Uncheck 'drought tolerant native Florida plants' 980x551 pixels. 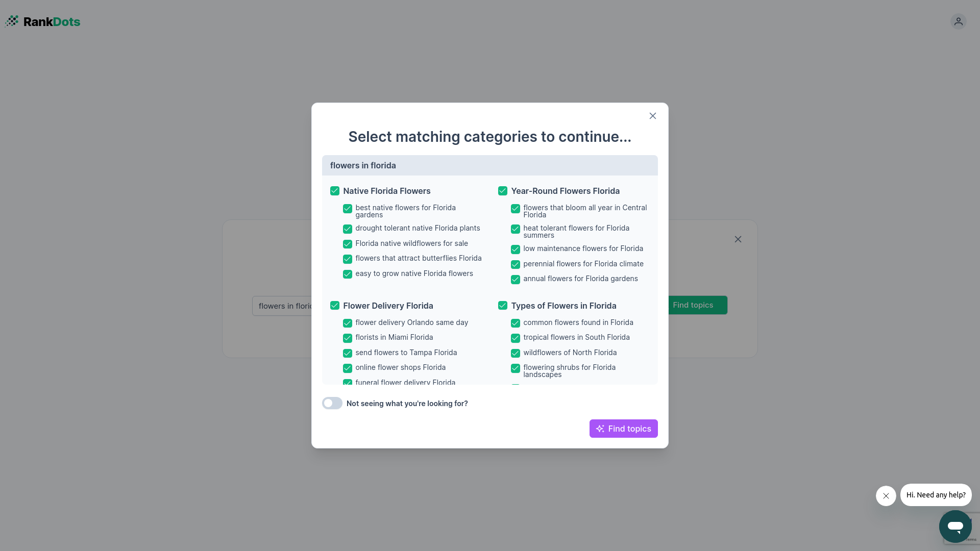coord(347,229)
